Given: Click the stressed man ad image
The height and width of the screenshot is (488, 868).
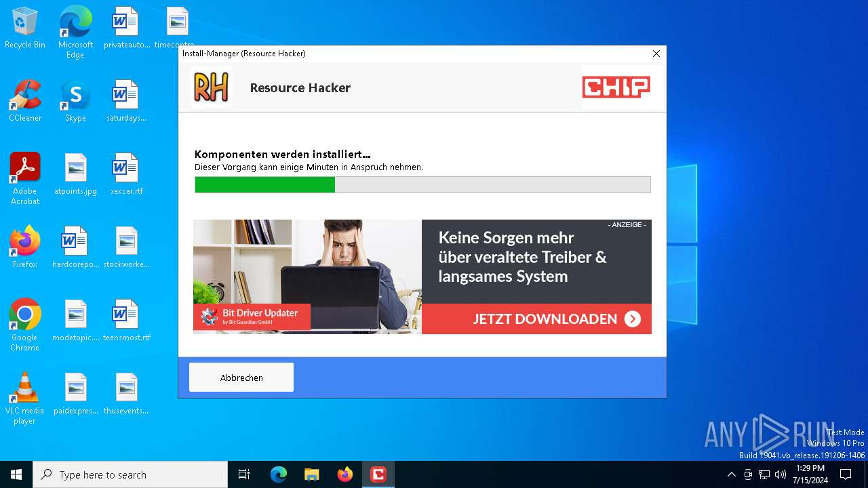Looking at the screenshot, I should pyautogui.click(x=307, y=277).
